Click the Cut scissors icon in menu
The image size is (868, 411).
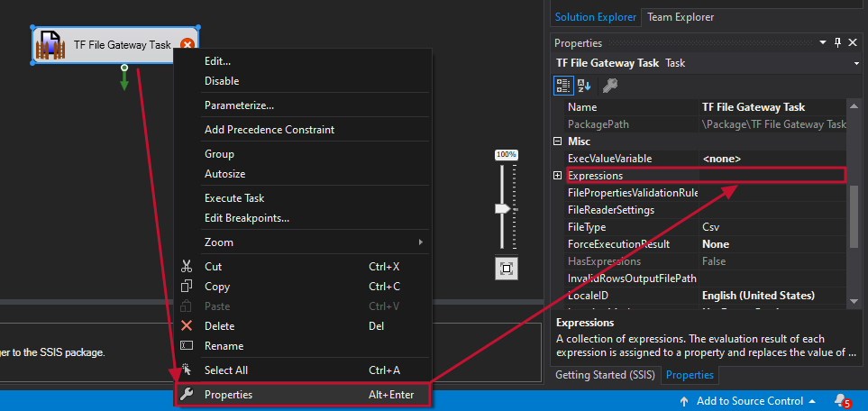187,267
